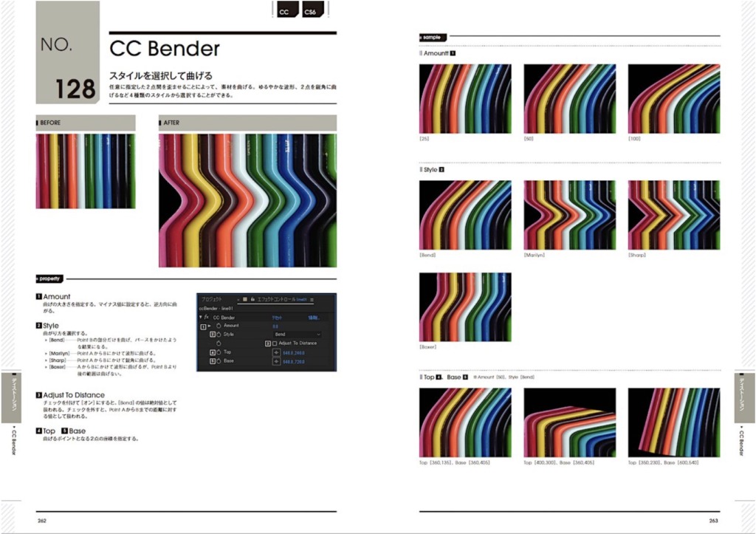756x534 pixels.
Task: Click the large CC Bender page title
Action: click(x=165, y=48)
